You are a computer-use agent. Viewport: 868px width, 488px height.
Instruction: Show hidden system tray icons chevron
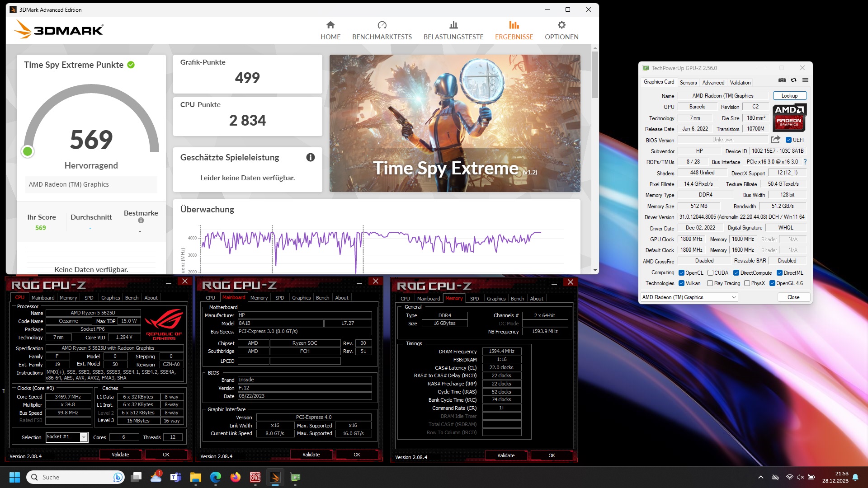pos(761,477)
